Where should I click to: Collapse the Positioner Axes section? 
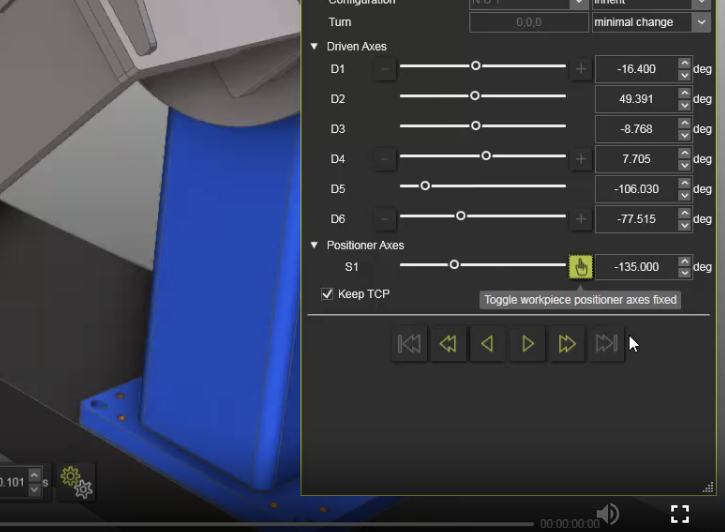(x=314, y=245)
